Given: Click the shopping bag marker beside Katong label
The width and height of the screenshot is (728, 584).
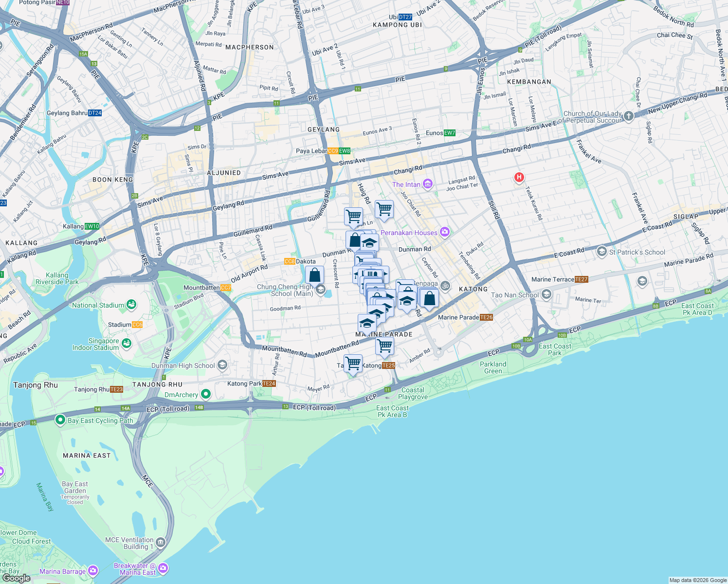Looking at the screenshot, I should coord(429,298).
